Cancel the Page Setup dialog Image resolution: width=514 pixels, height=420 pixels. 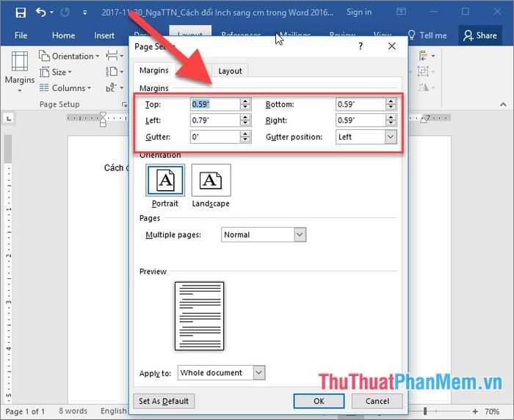(377, 401)
